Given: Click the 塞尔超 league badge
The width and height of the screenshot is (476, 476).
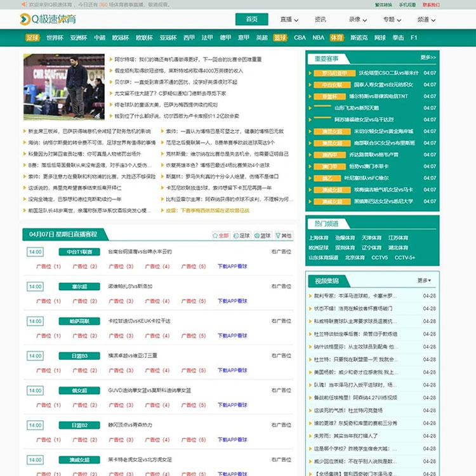Looking at the screenshot, I should 79,286.
